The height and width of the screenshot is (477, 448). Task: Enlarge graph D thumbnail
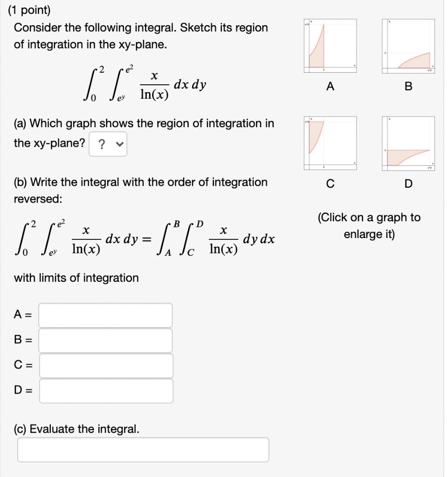(408, 143)
